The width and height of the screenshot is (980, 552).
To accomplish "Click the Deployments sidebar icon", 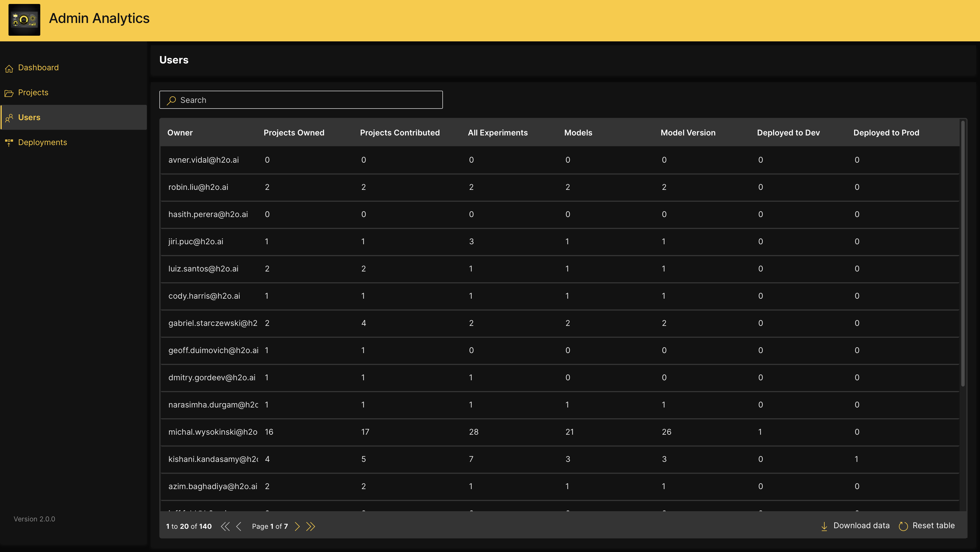I will pyautogui.click(x=9, y=143).
